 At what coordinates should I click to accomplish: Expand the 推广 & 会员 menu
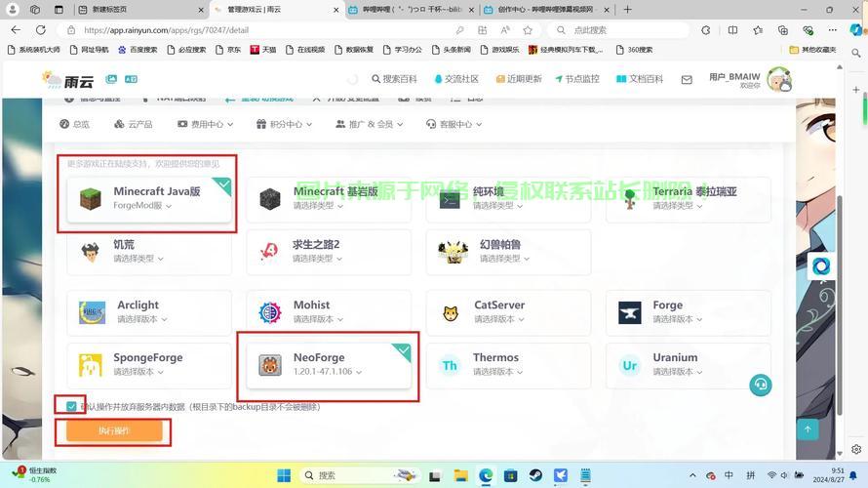(x=370, y=124)
